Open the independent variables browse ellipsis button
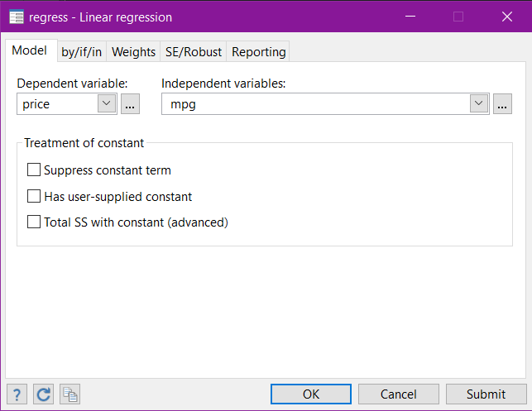532x411 pixels. point(502,104)
